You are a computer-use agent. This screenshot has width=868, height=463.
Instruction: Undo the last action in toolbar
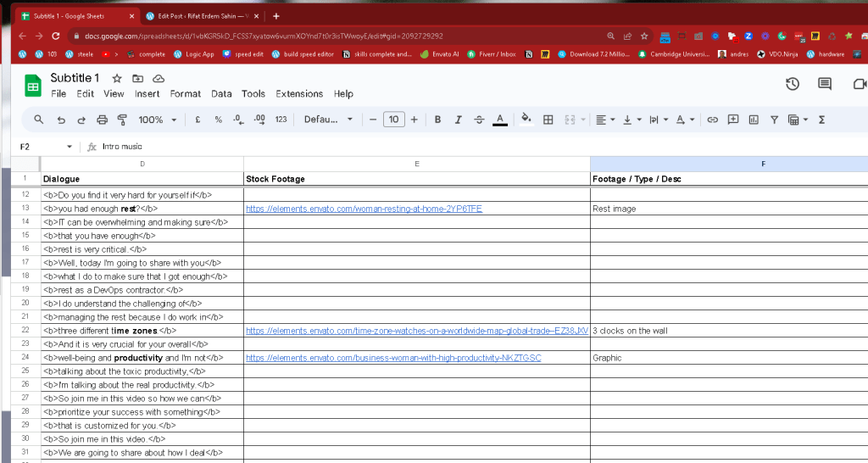61,120
